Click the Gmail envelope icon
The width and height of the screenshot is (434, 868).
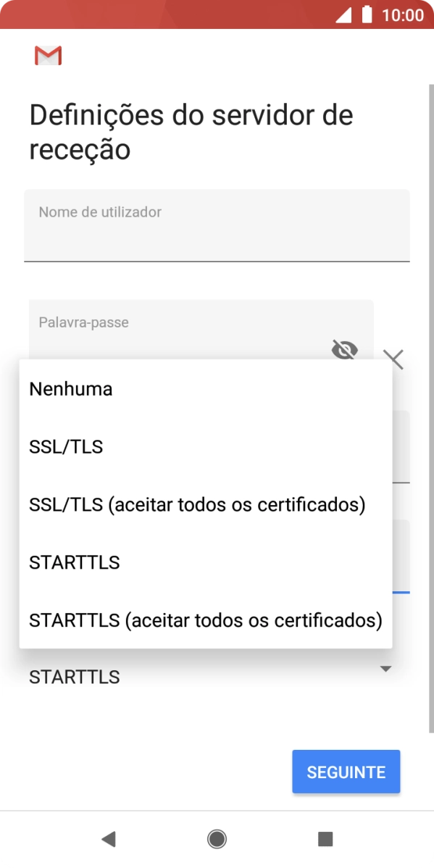tap(48, 55)
